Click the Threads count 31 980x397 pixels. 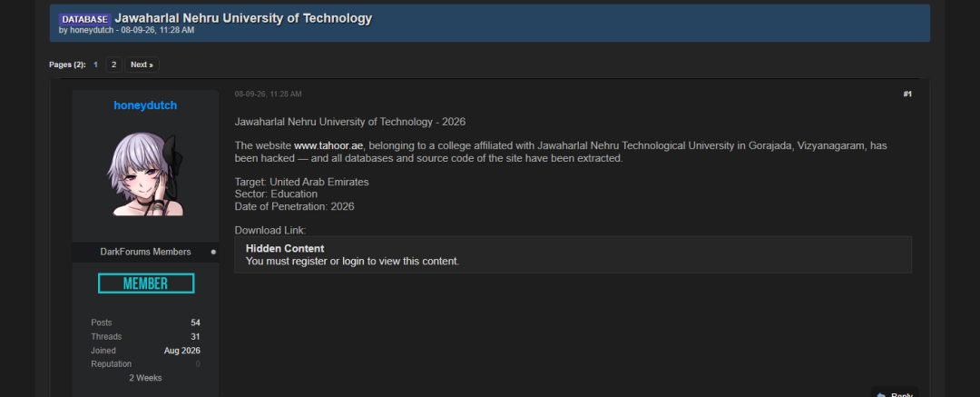[x=196, y=337]
